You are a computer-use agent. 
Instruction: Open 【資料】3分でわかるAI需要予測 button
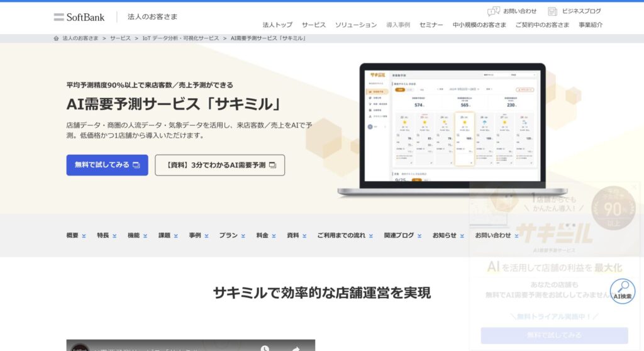click(219, 165)
